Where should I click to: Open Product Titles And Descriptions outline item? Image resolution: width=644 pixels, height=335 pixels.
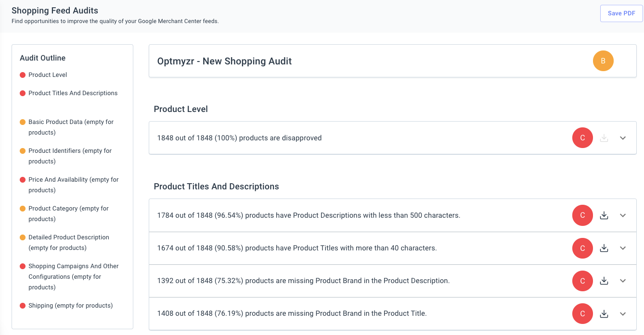point(73,93)
